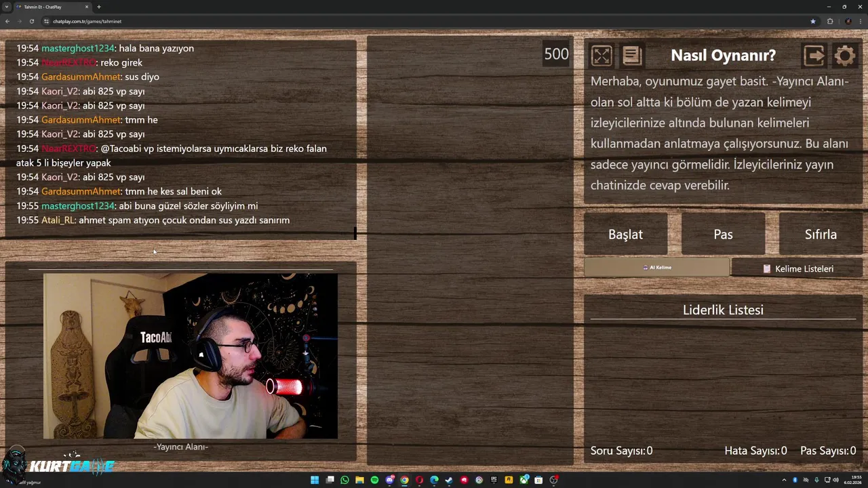
Task: Click Atali_RL's chat message
Action: point(153,220)
